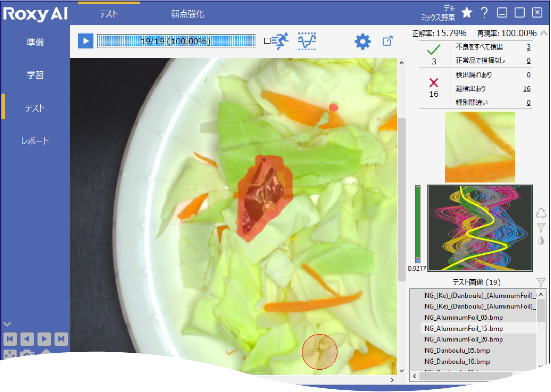This screenshot has width=551, height=392.
Task: Collapse the results summary panel chevron
Action: point(544,34)
